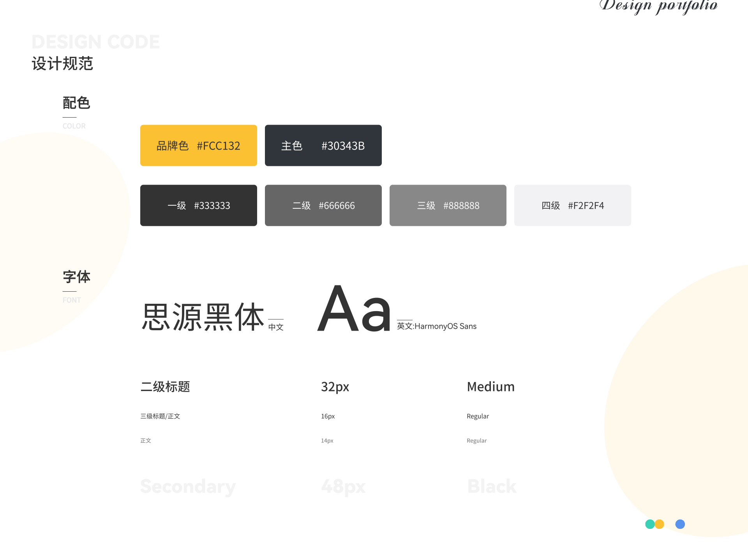Click the Design portfolio logo text
748x560 pixels.
point(659,6)
